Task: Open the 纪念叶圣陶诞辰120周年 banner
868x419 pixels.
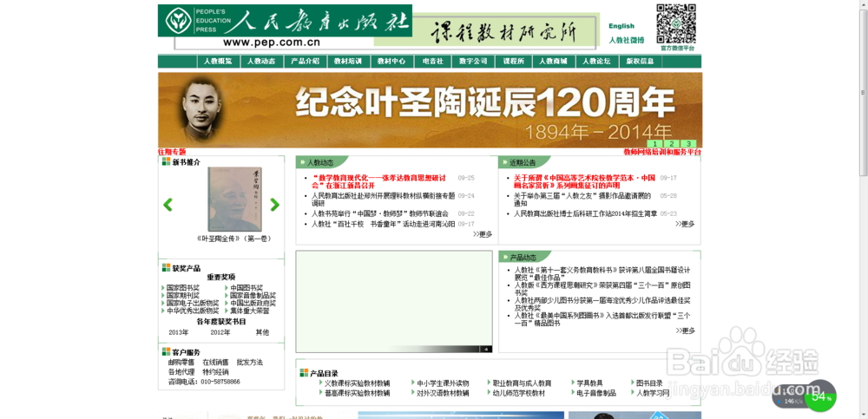Action: [x=431, y=109]
